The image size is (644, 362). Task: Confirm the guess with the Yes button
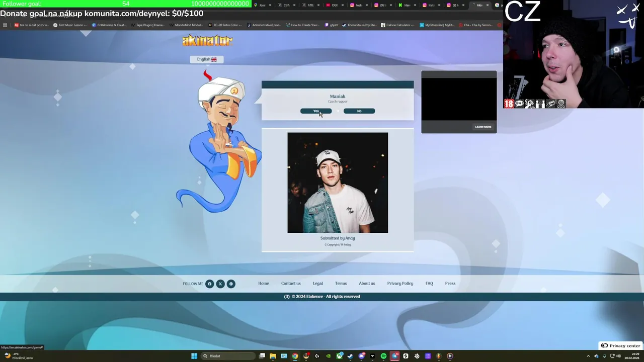[x=316, y=111]
